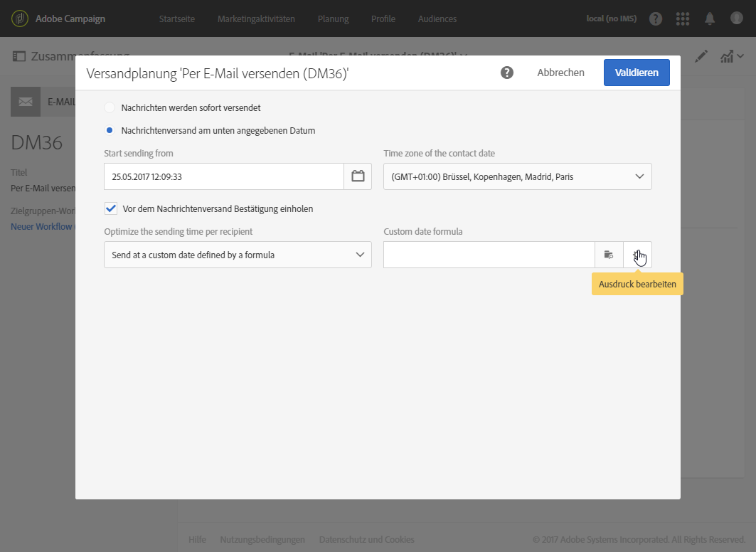Click the Validieren button
This screenshot has width=756, height=552.
pos(637,73)
